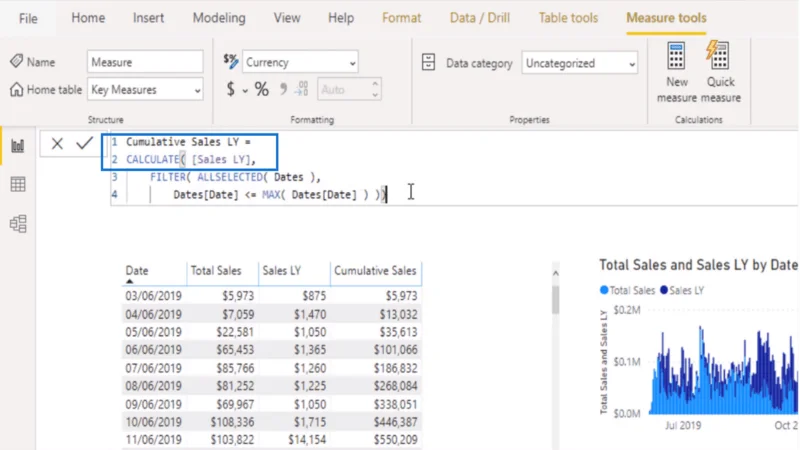The image size is (800, 450).
Task: Click the measure Name input field
Action: pos(145,62)
